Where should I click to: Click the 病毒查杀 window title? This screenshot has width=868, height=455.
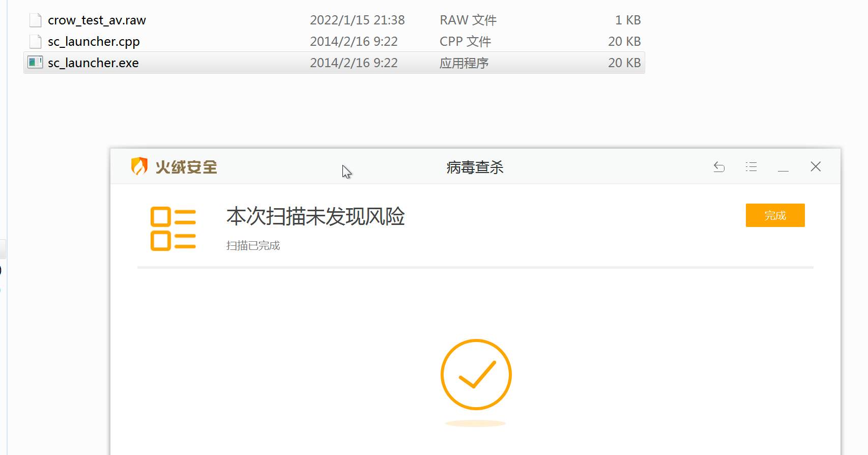(475, 167)
